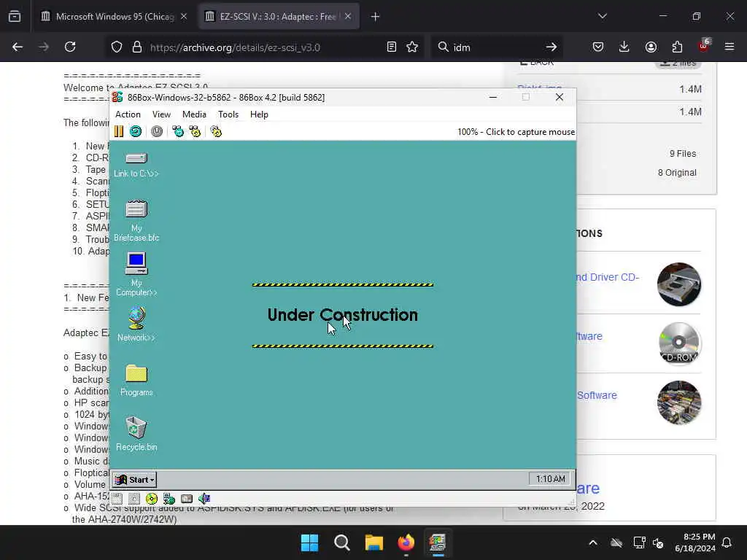Toggle reader view icon in address bar
The height and width of the screenshot is (560, 747).
[392, 47]
